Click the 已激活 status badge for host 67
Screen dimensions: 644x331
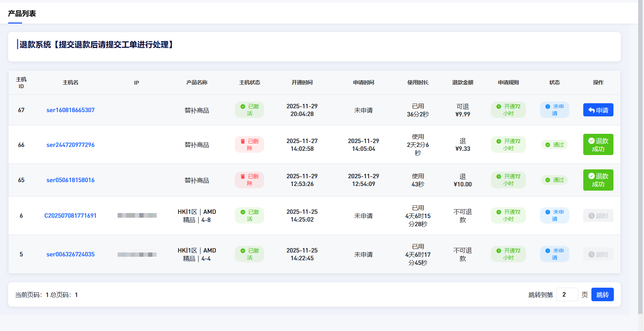click(249, 110)
